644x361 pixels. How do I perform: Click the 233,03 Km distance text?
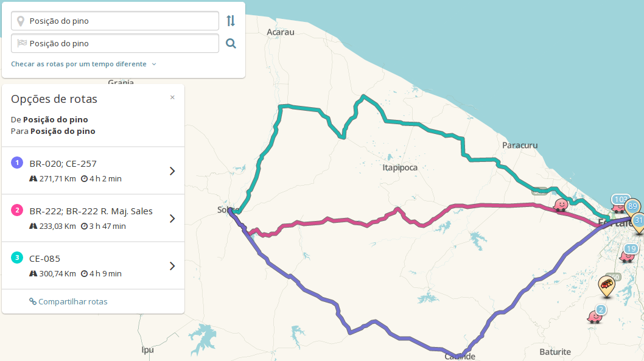click(x=57, y=226)
